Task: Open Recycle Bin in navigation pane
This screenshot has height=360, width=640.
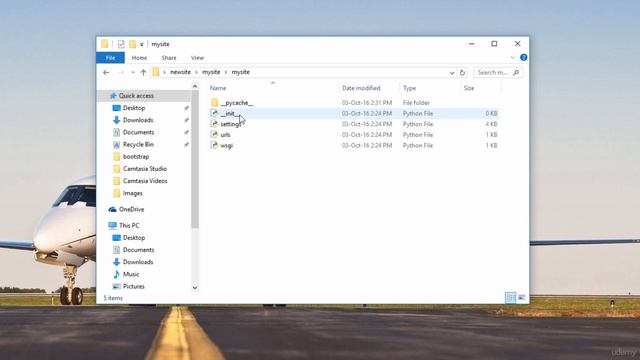Action: pyautogui.click(x=138, y=144)
